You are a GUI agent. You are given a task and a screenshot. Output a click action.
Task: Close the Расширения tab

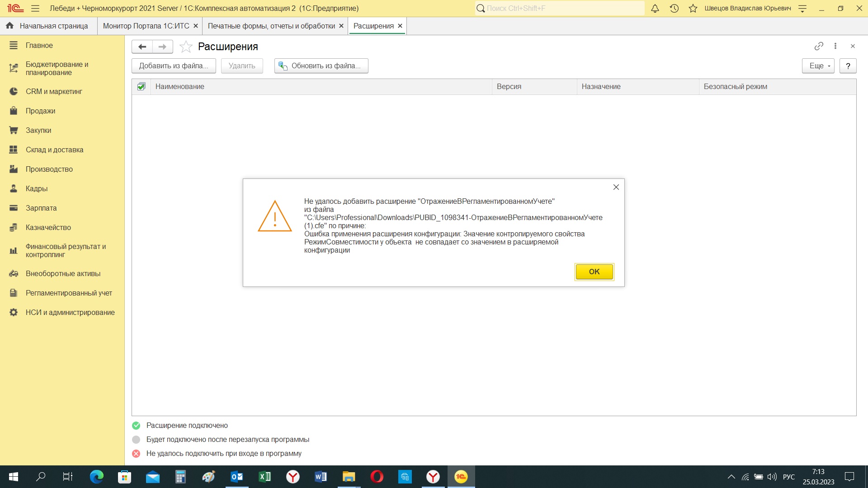(x=400, y=26)
